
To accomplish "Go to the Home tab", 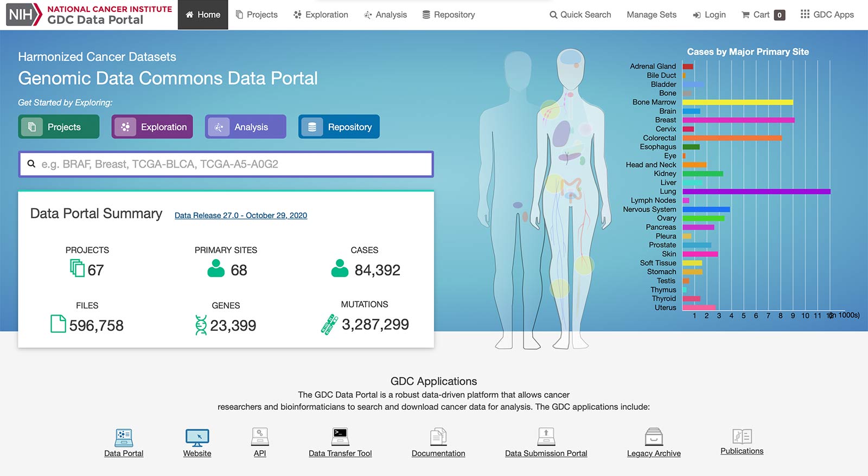I will click(203, 15).
